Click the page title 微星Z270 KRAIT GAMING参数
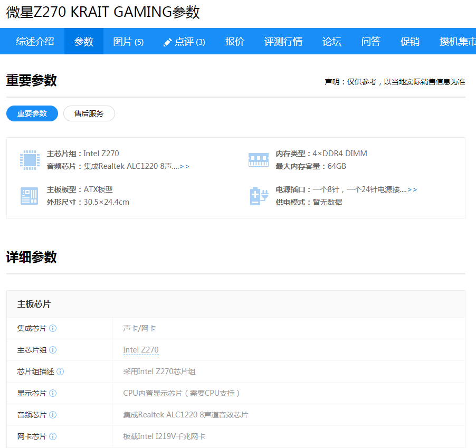This screenshot has height=448, width=476. [103, 12]
